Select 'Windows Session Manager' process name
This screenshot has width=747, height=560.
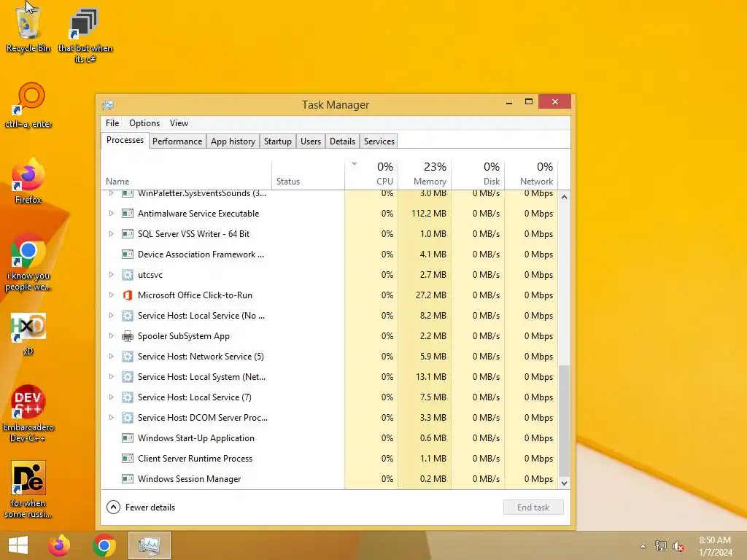pyautogui.click(x=189, y=479)
